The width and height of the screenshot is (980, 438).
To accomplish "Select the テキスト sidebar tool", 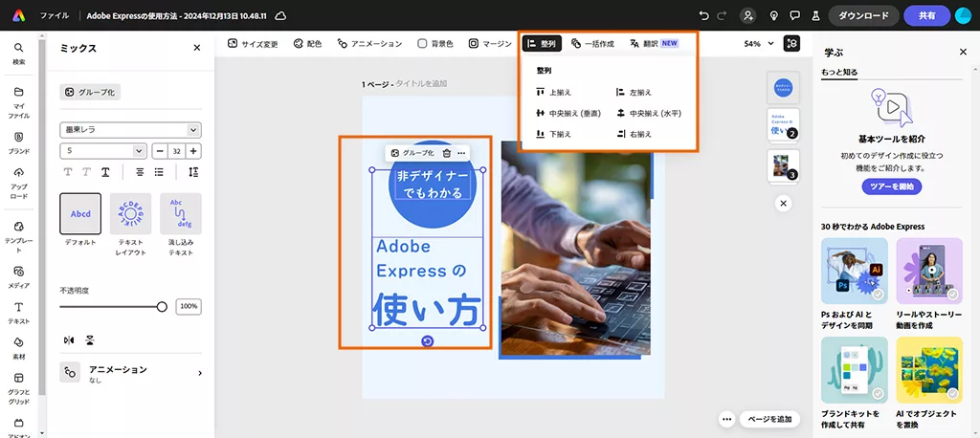I will tap(19, 313).
